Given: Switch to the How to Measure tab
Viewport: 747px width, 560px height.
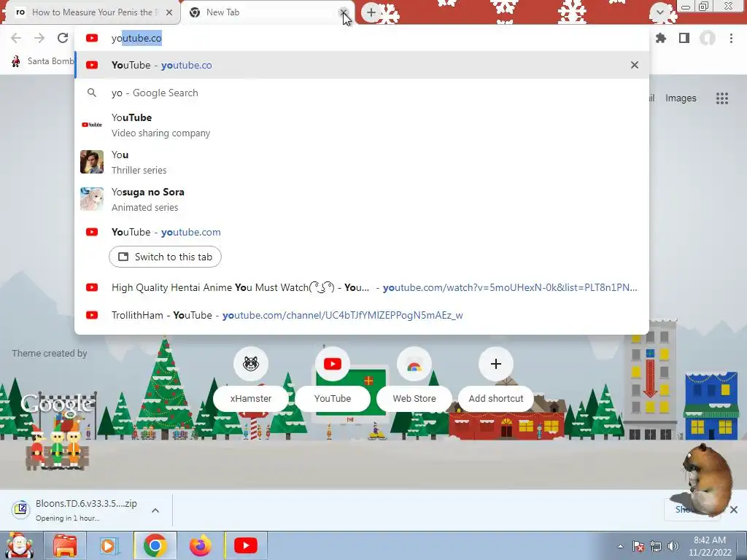Looking at the screenshot, I should click(90, 12).
